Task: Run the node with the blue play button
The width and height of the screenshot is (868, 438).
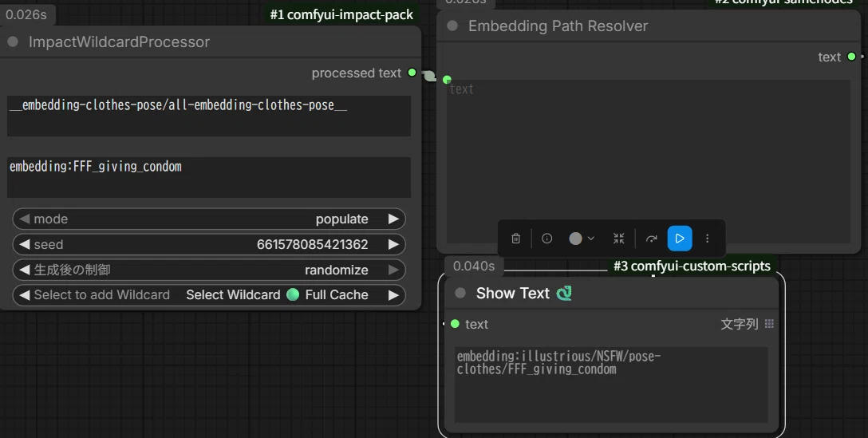Action: 680,239
